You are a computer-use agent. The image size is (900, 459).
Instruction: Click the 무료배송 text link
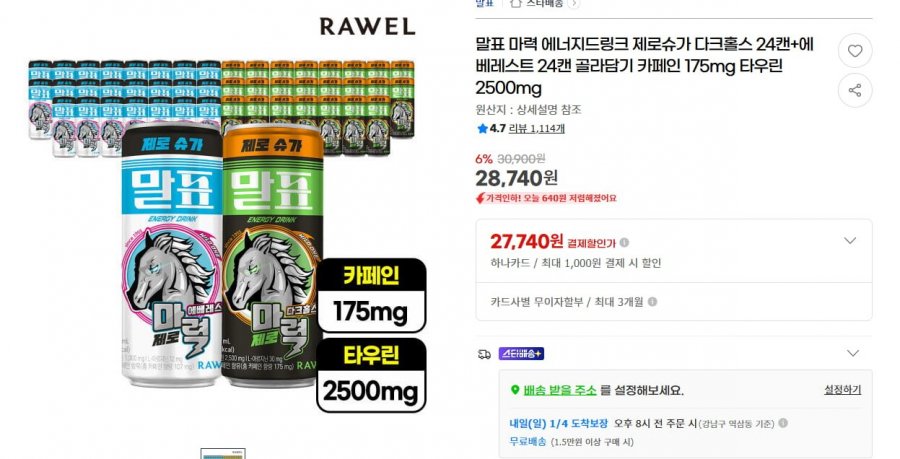[527, 442]
